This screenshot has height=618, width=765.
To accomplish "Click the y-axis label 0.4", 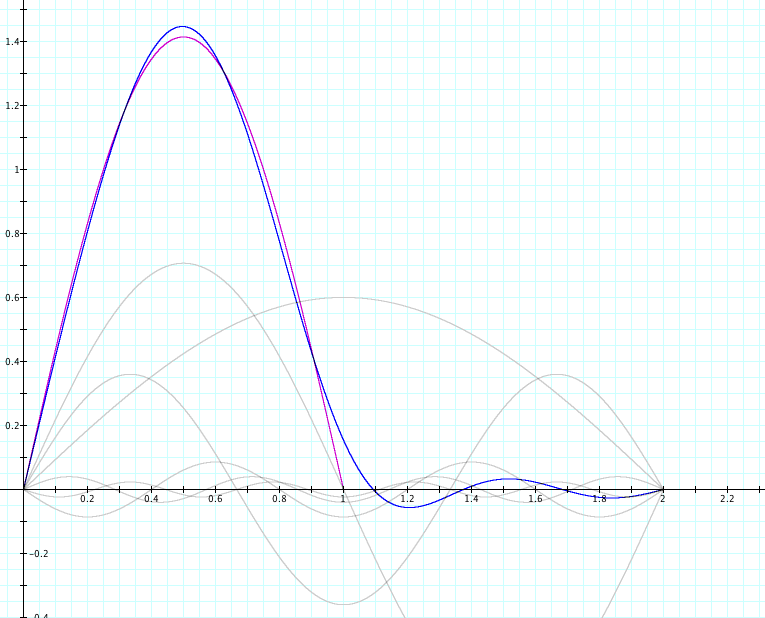I will click(12, 362).
